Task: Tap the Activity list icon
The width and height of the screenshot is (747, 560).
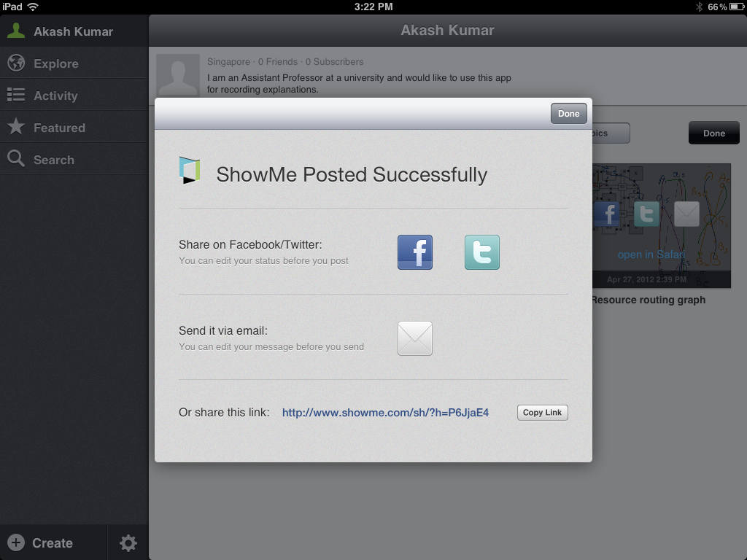Action: click(16, 95)
